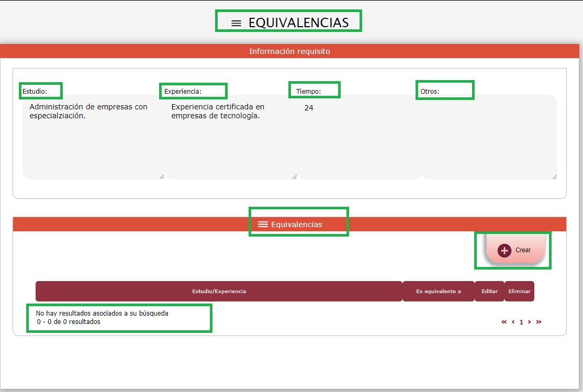The height and width of the screenshot is (392, 583).
Task: Click the hamburger icon beside EQUIVALENCIAS title
Action: tap(237, 23)
